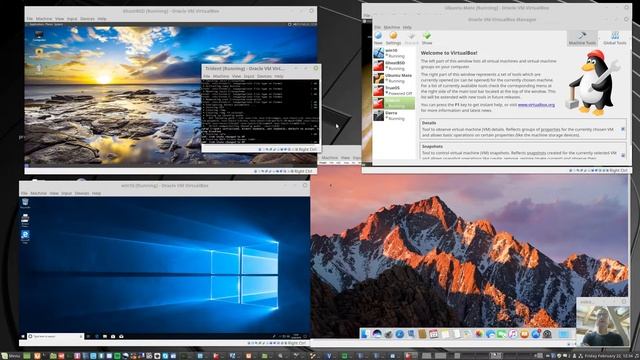640x360 pixels.
Task: Open Help menu in GhostBSD window
Action: [102, 19]
